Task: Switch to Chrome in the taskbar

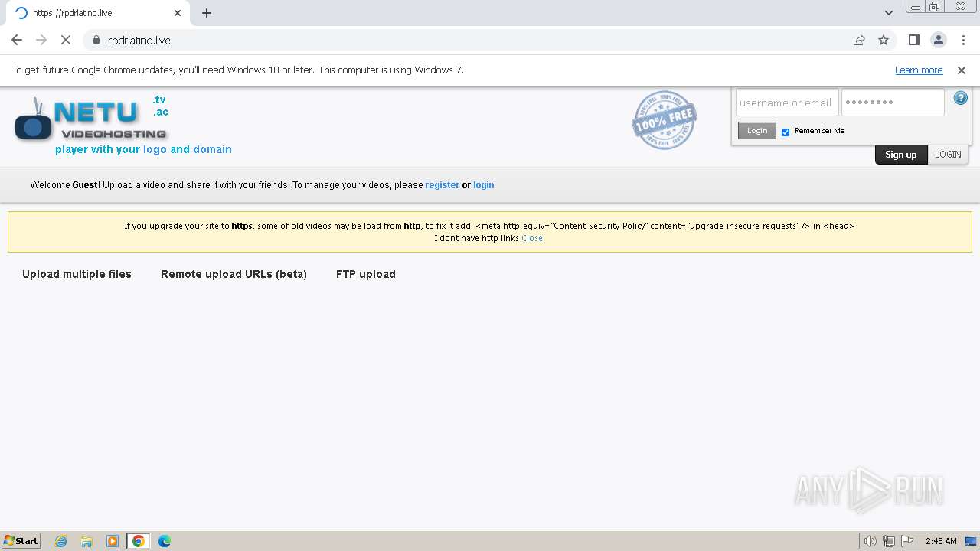Action: (x=139, y=541)
